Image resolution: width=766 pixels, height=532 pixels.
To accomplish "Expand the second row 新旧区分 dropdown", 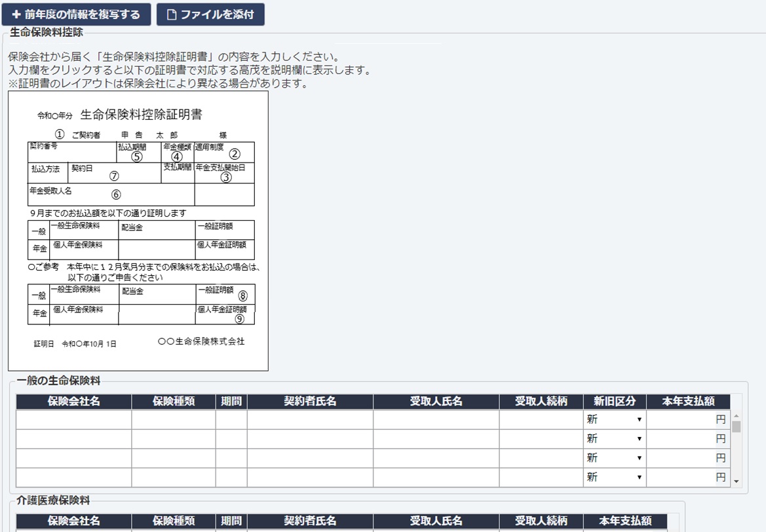I will pyautogui.click(x=614, y=438).
